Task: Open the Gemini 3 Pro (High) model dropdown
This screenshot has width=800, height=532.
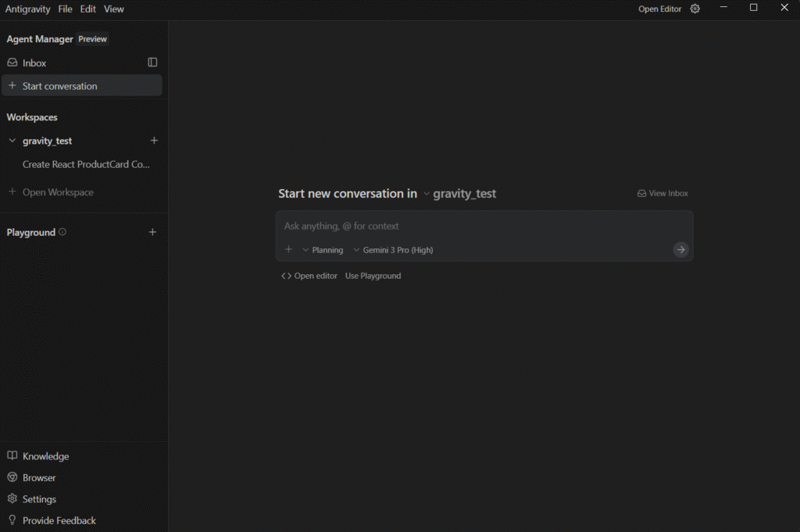Action: click(393, 250)
